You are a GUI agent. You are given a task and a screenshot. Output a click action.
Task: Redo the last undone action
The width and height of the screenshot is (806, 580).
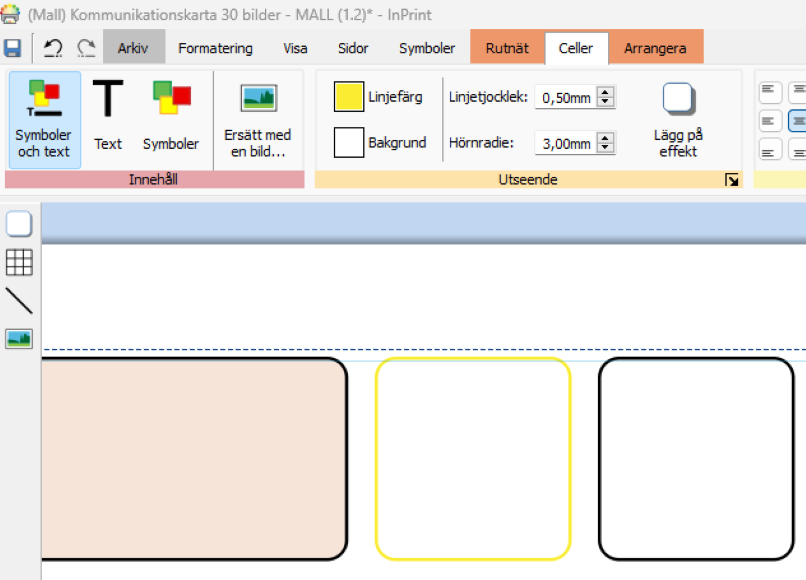point(86,48)
